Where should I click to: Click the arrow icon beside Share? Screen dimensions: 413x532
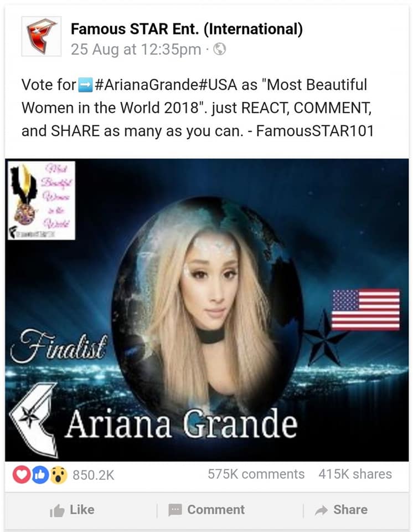tap(321, 510)
